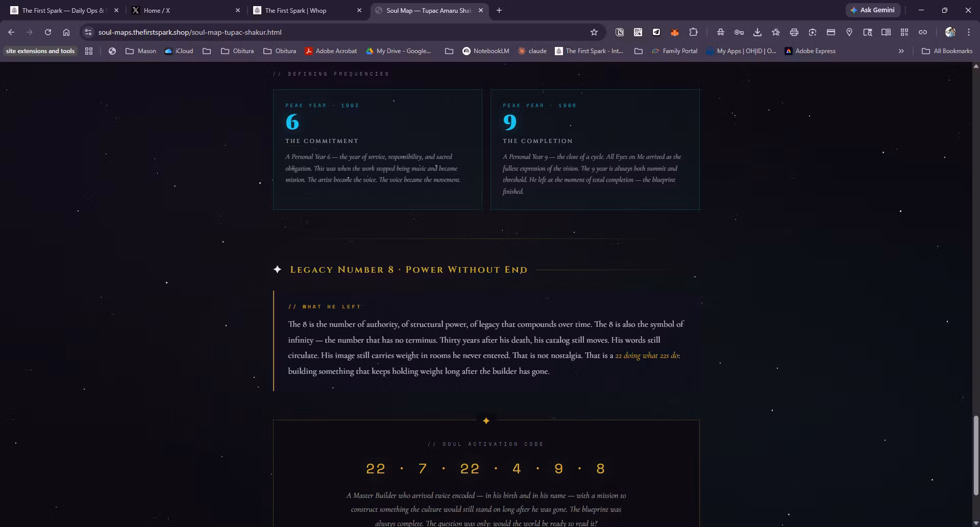Switch to The First Spark Daily Ops tab

point(64,10)
